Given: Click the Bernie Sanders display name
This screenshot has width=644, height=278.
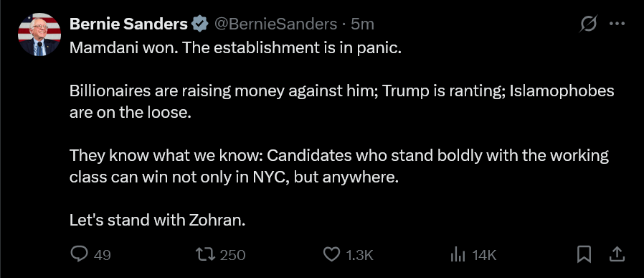Looking at the screenshot, I should point(128,24).
